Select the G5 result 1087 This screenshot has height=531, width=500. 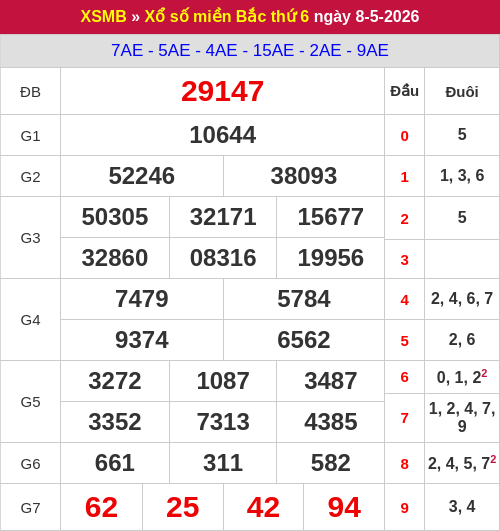[x=223, y=381]
